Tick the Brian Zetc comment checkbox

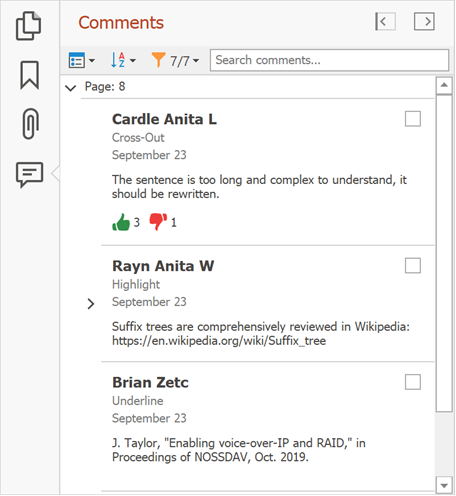click(413, 382)
